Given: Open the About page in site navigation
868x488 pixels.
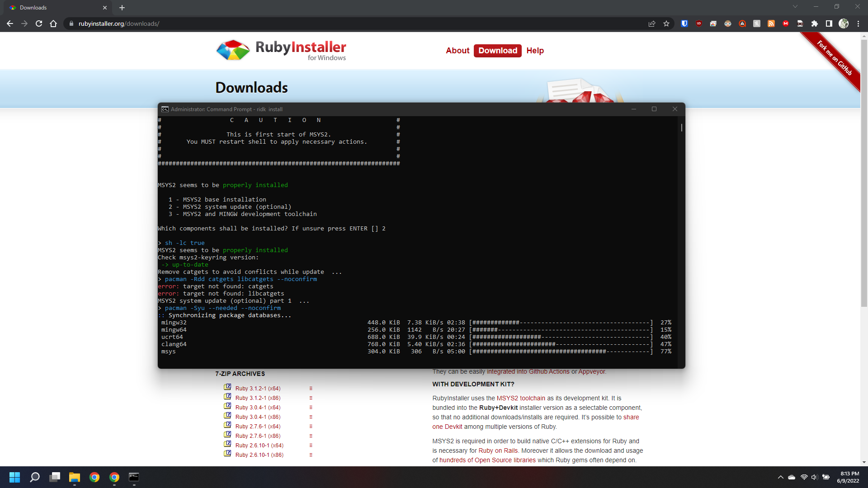Looking at the screenshot, I should coord(458,51).
